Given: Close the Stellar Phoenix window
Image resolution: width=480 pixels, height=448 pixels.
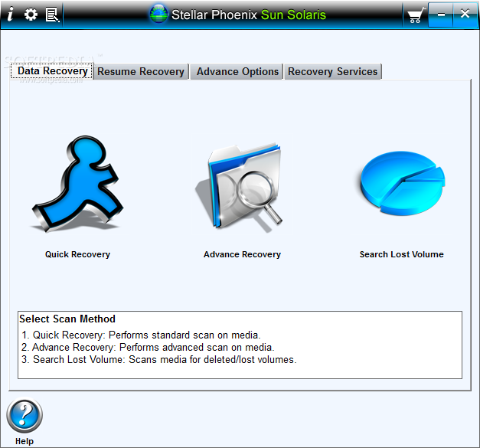Looking at the screenshot, I should point(465,14).
